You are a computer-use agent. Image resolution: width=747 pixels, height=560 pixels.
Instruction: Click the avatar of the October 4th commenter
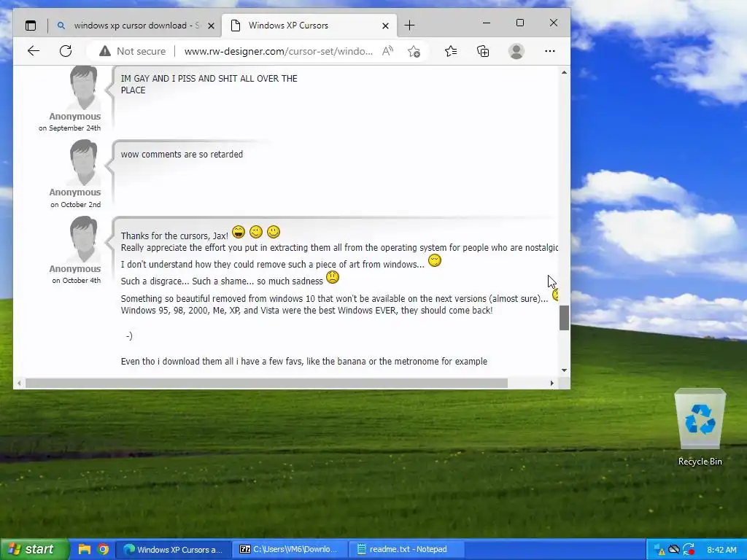[x=84, y=239]
